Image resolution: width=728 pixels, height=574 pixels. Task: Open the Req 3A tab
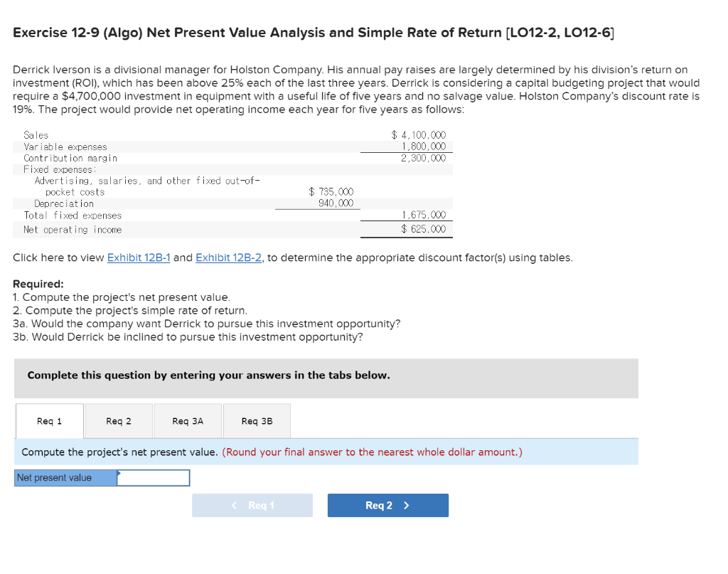187,421
